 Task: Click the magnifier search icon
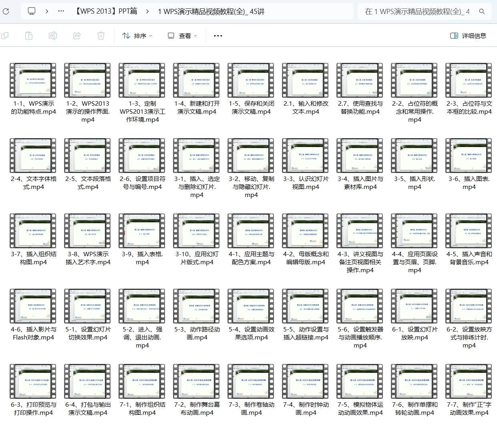click(482, 12)
